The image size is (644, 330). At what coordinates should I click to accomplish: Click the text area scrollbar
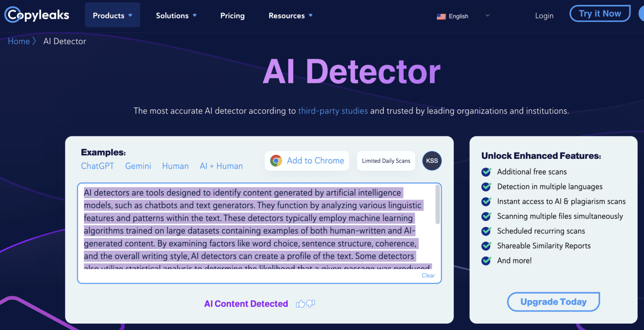(x=438, y=205)
